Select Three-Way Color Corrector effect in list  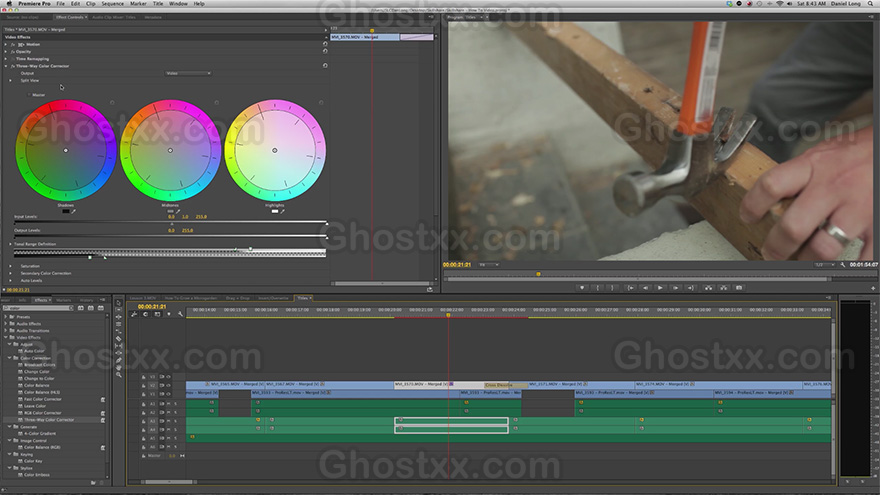pos(49,420)
